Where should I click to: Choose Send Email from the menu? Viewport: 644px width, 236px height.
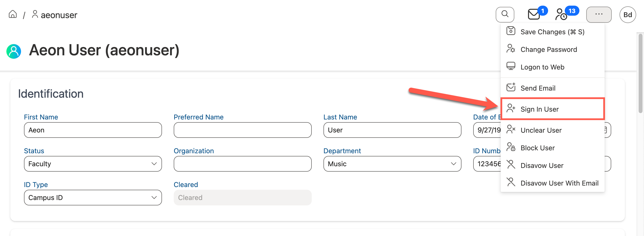coord(538,88)
